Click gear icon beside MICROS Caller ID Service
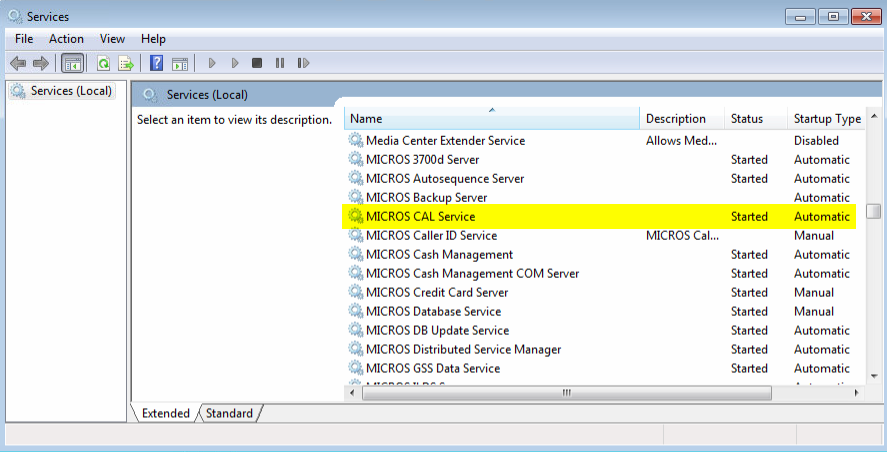887x452 pixels. (x=356, y=235)
